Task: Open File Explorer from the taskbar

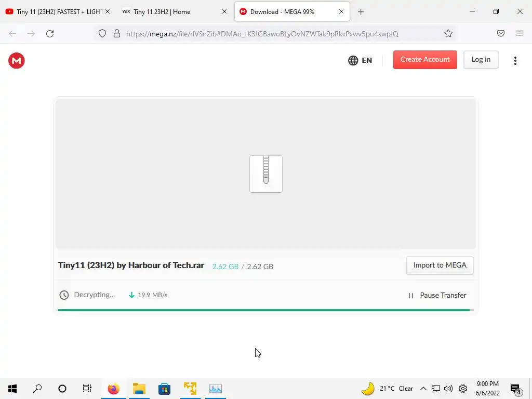Action: [x=139, y=389]
